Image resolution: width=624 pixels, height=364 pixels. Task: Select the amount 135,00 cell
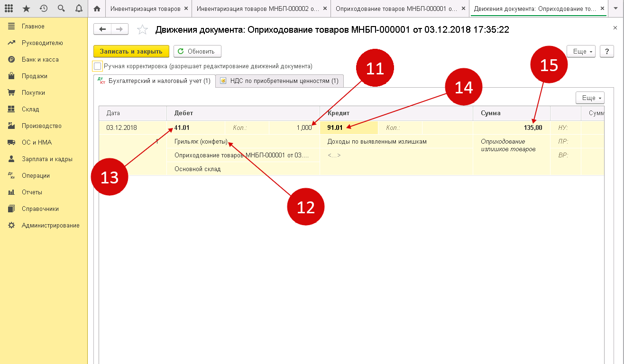(512, 127)
